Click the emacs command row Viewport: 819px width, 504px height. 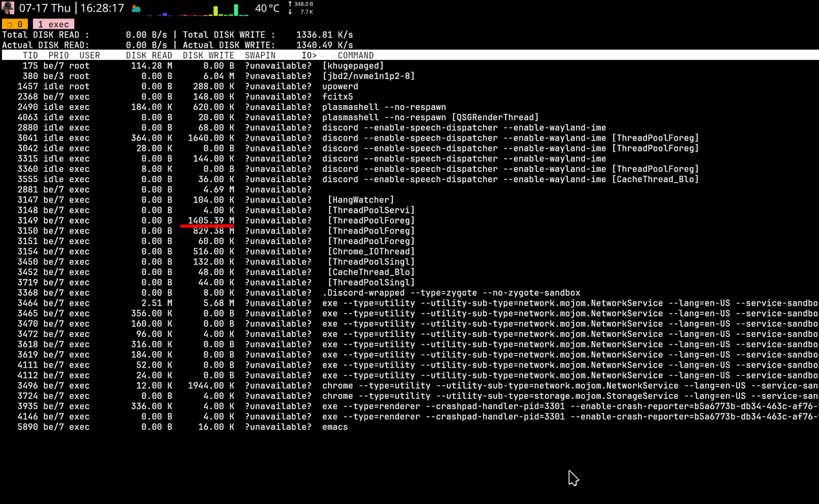pos(335,427)
